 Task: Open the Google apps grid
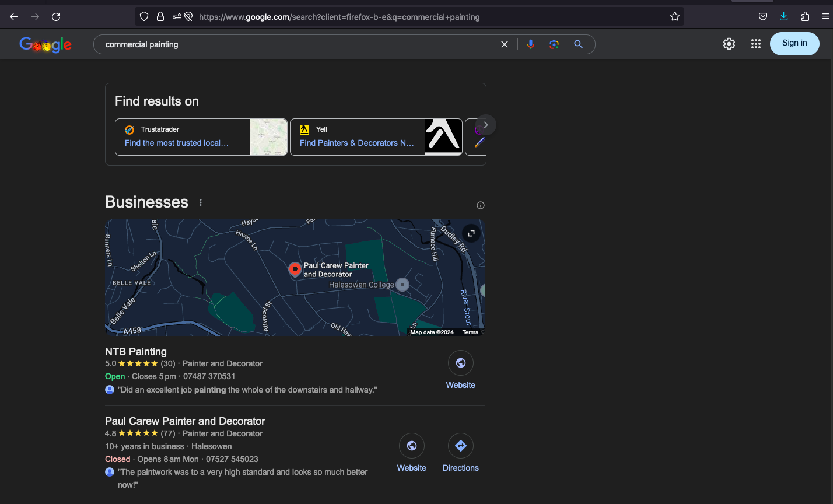(x=755, y=44)
